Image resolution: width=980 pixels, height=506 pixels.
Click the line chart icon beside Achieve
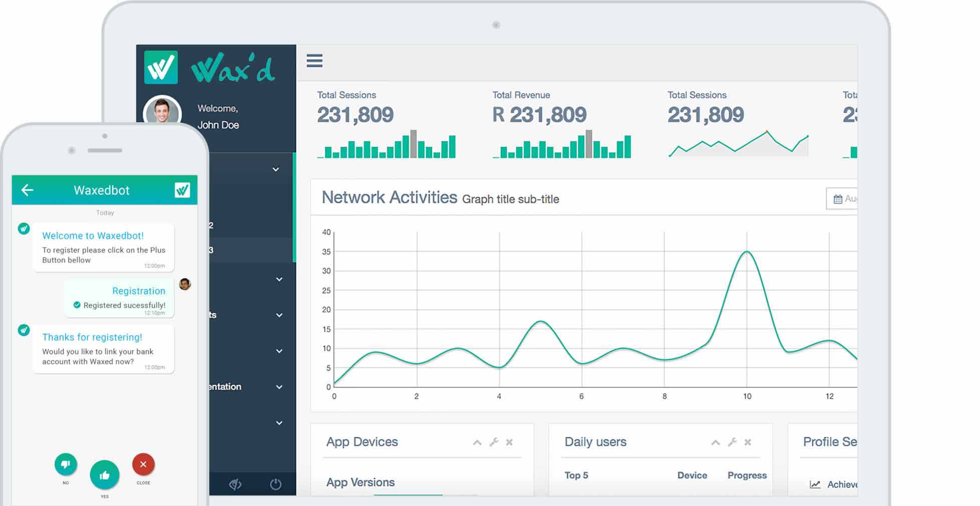click(x=815, y=484)
